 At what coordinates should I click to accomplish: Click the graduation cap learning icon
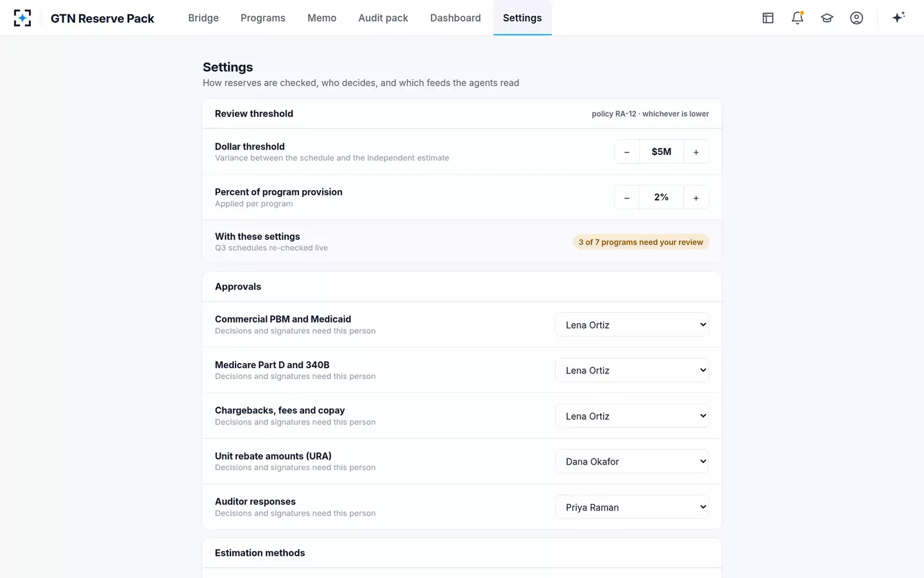(x=827, y=18)
